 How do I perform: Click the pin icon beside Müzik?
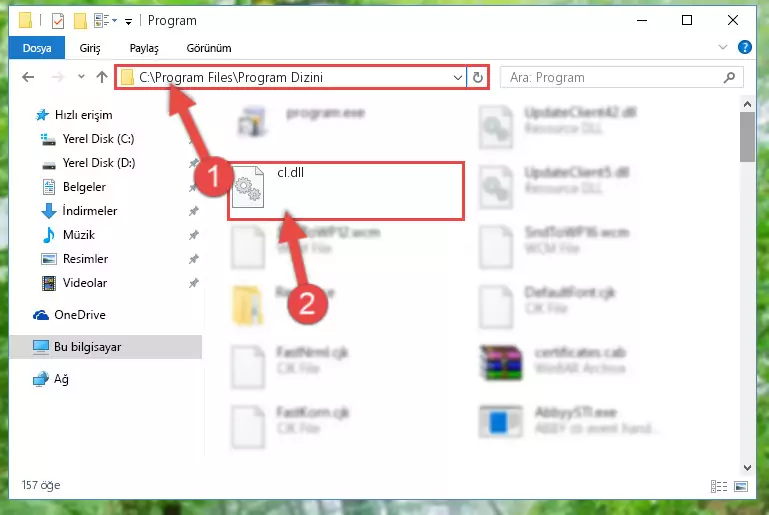194,235
